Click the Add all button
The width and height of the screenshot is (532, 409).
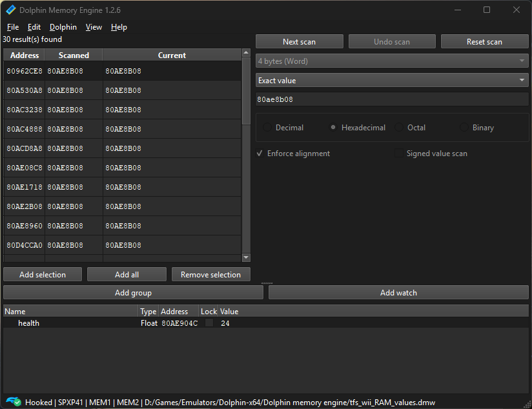[x=127, y=274]
